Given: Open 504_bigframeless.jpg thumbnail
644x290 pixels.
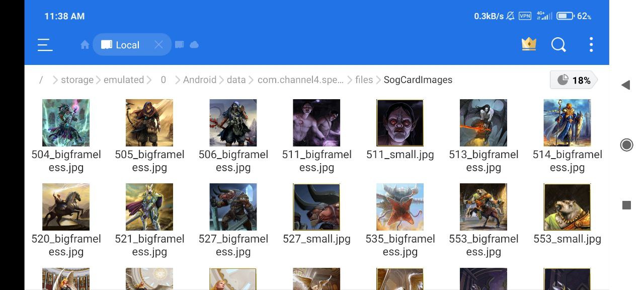Looking at the screenshot, I should click(x=66, y=123).
